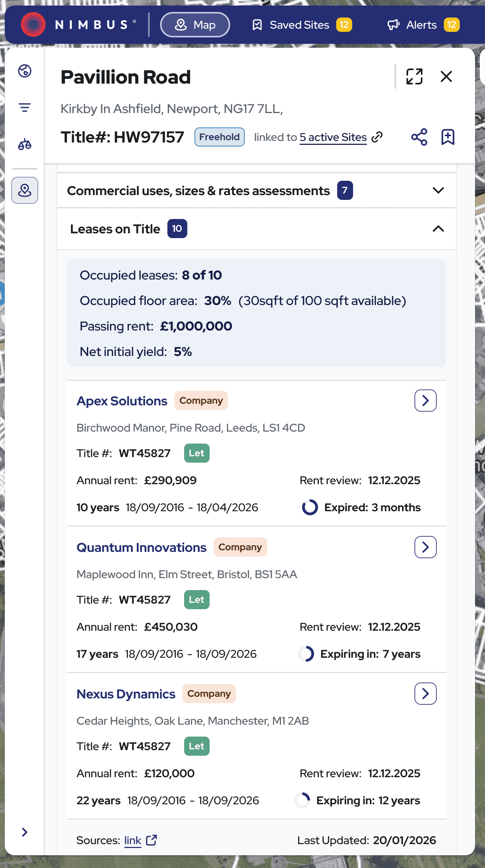Bookmark this title with the add icon
485x868 pixels.
pyautogui.click(x=448, y=137)
